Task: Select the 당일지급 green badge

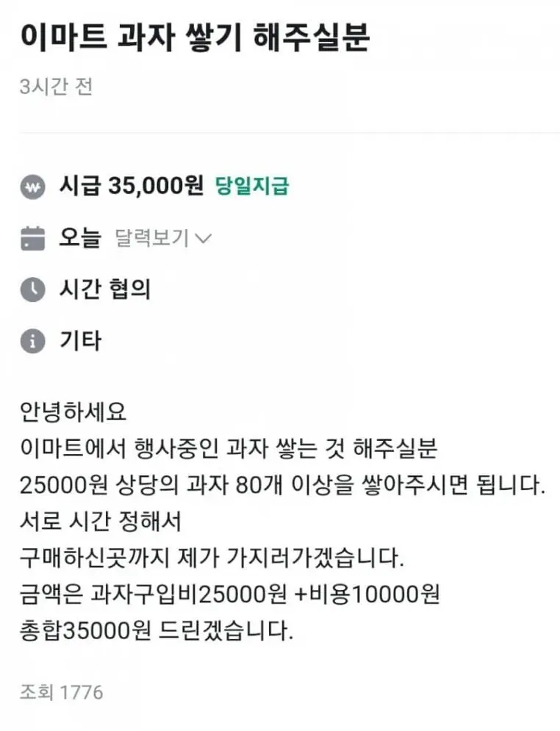Action: click(252, 187)
